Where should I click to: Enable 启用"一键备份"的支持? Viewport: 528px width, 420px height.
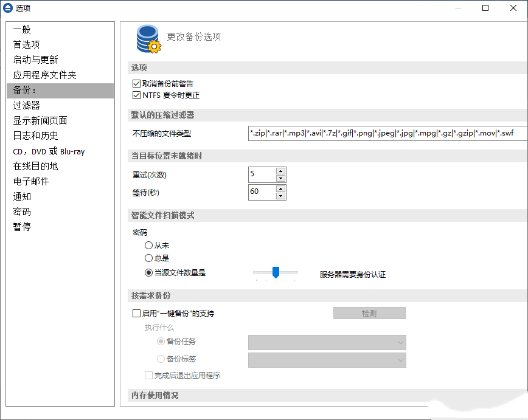(x=137, y=313)
